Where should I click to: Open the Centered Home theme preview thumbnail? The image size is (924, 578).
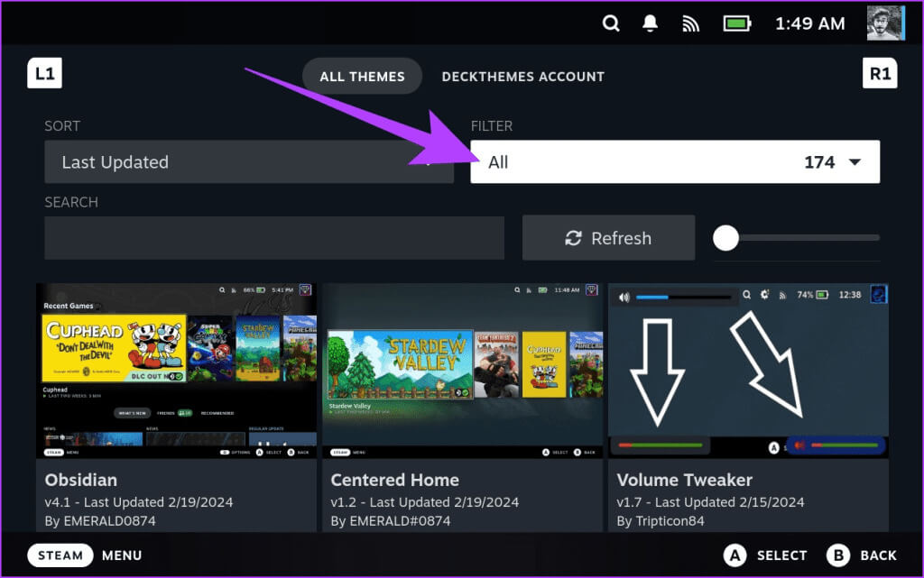pyautogui.click(x=462, y=371)
